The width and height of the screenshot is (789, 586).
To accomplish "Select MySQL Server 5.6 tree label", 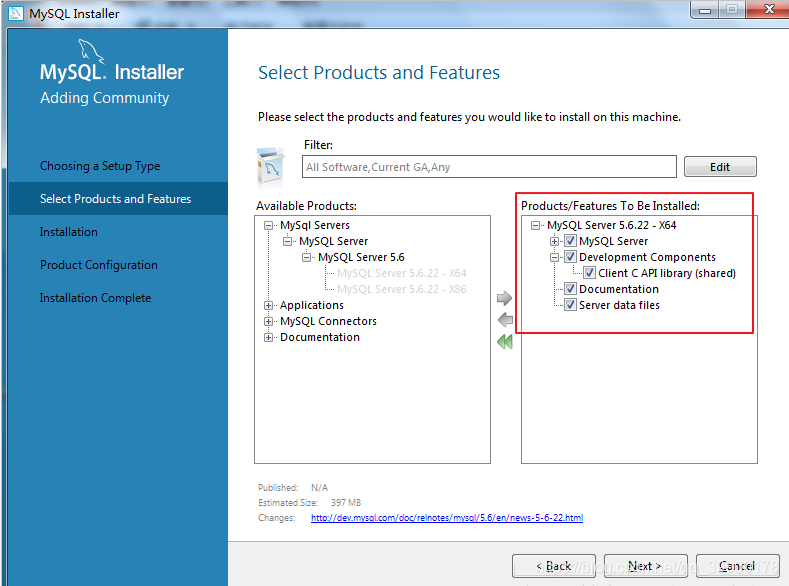I will tap(361, 257).
